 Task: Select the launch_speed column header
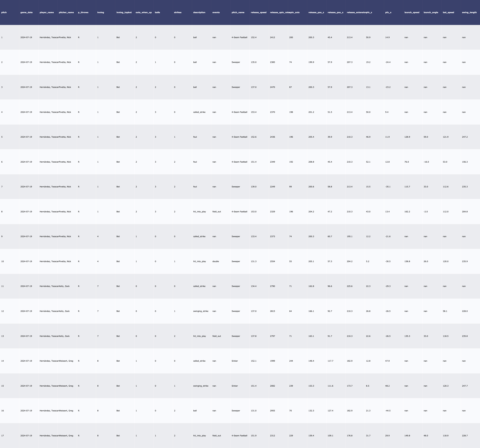412,12
